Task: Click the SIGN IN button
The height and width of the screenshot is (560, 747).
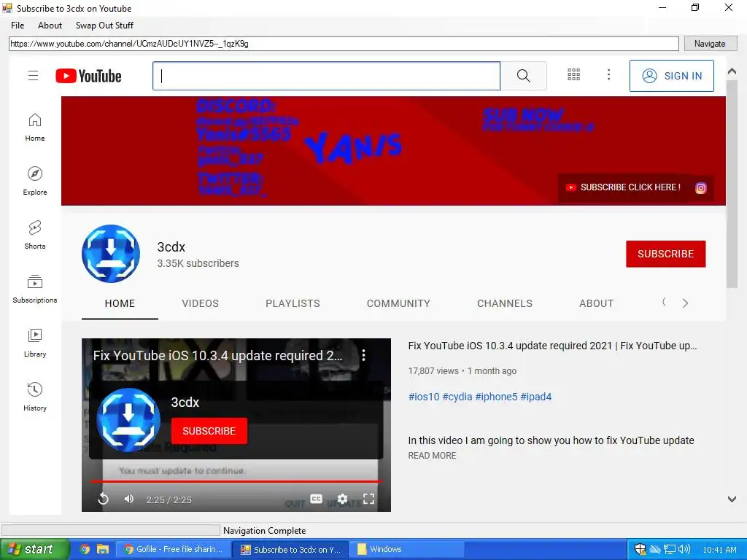Action: click(672, 76)
